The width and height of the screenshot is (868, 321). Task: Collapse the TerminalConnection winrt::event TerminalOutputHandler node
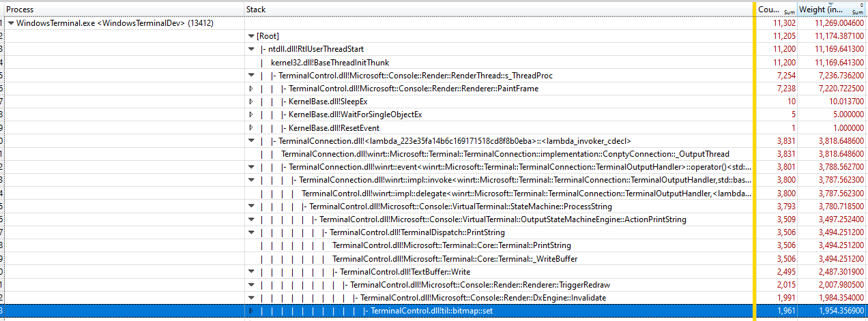point(251,167)
